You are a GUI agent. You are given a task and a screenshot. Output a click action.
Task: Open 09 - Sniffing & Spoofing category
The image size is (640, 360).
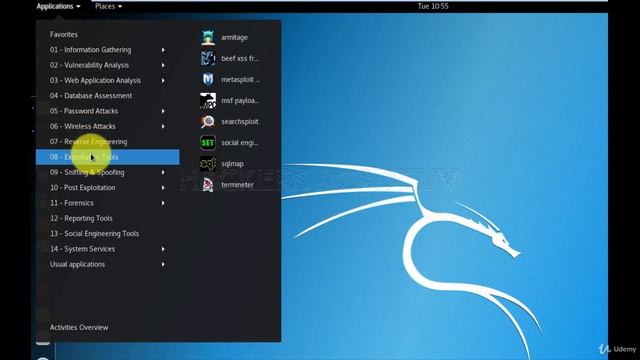point(108,172)
